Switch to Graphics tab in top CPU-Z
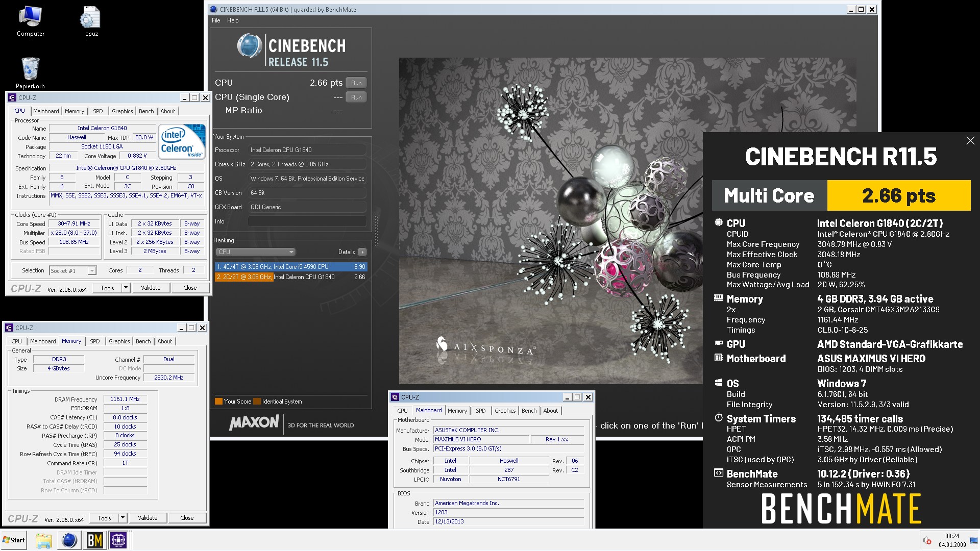The height and width of the screenshot is (551, 980). pyautogui.click(x=122, y=111)
